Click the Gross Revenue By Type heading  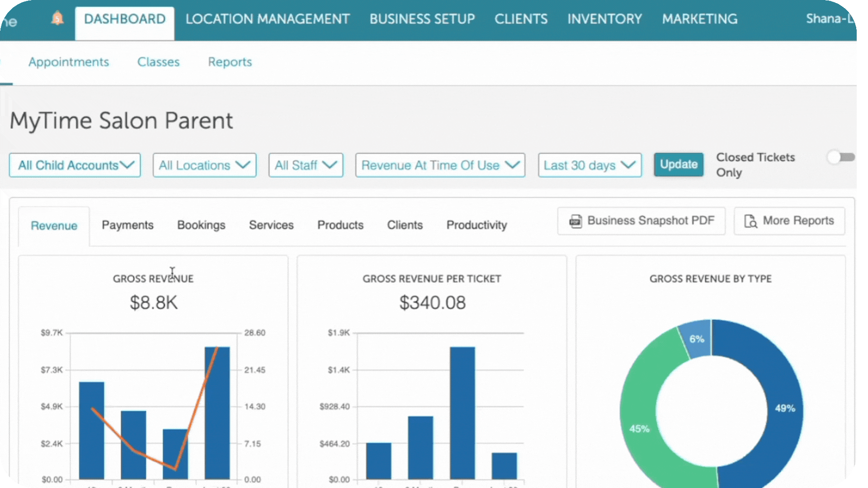[x=710, y=279]
